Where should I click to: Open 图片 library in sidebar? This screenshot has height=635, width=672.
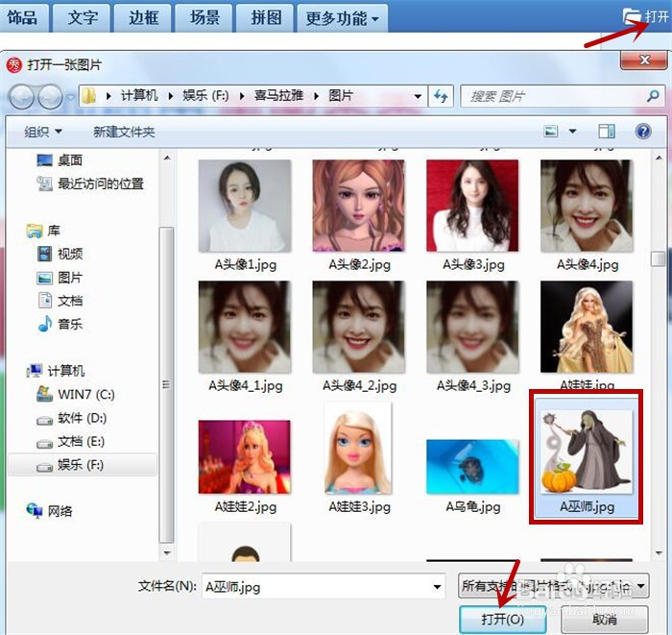pos(60,278)
